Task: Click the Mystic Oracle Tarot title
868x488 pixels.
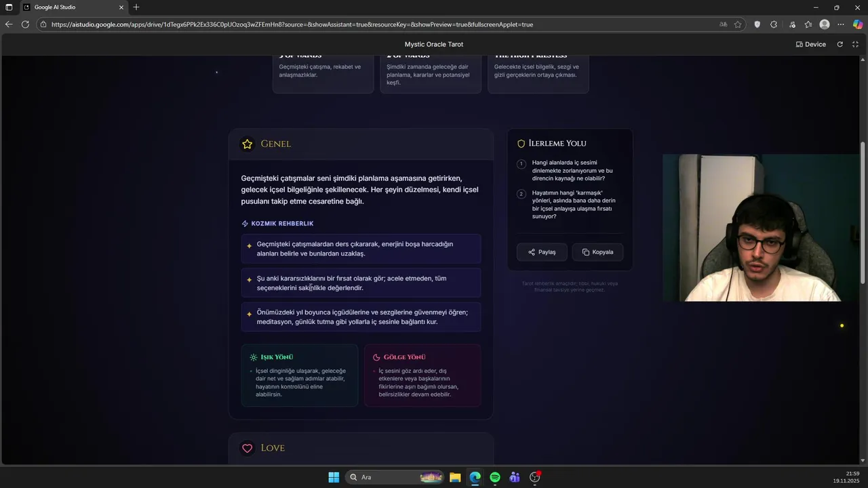Action: [x=434, y=44]
